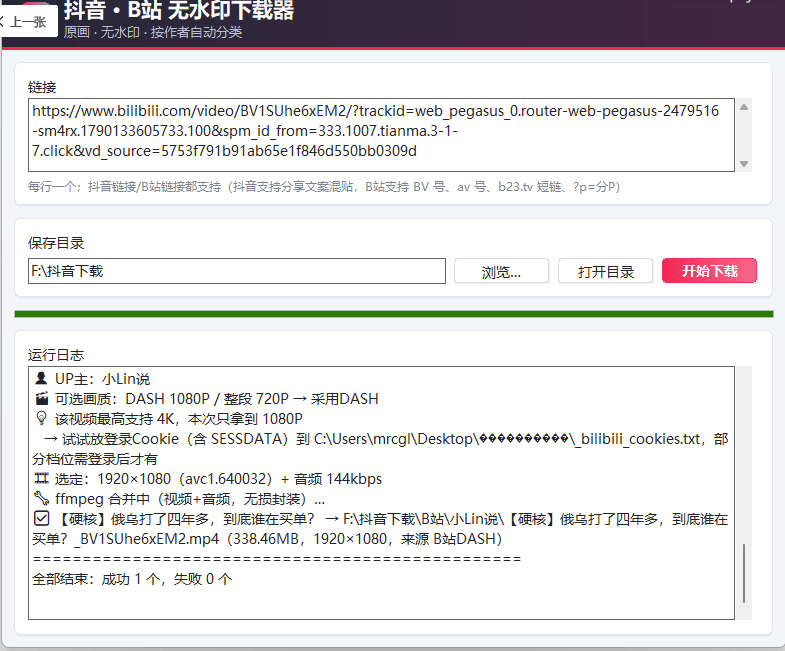Click the subtitle 原画 · 无水印 · 按作者自动分类
Image resolution: width=785 pixels, height=651 pixels.
point(153,33)
